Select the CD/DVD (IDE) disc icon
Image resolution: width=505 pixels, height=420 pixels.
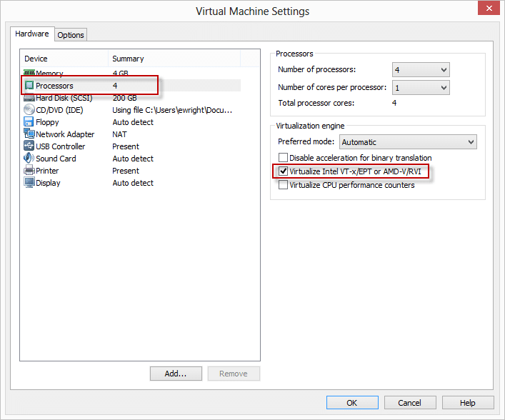pyautogui.click(x=29, y=110)
